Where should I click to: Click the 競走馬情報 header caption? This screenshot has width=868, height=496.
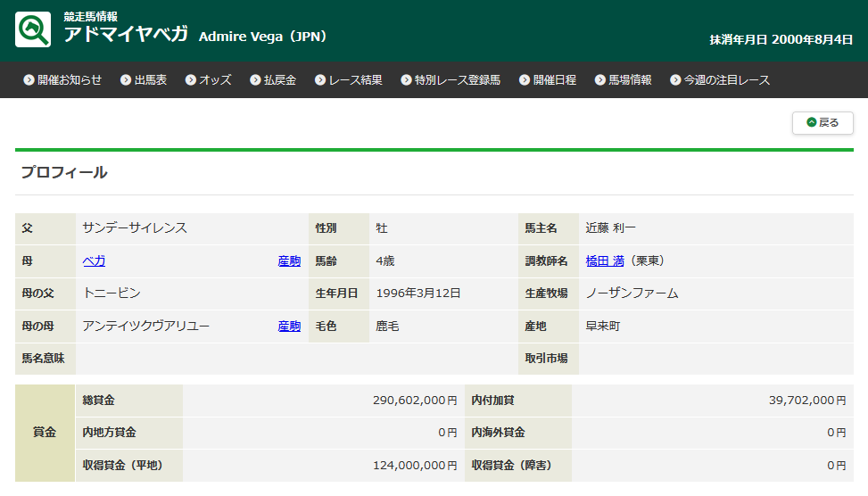(x=91, y=17)
